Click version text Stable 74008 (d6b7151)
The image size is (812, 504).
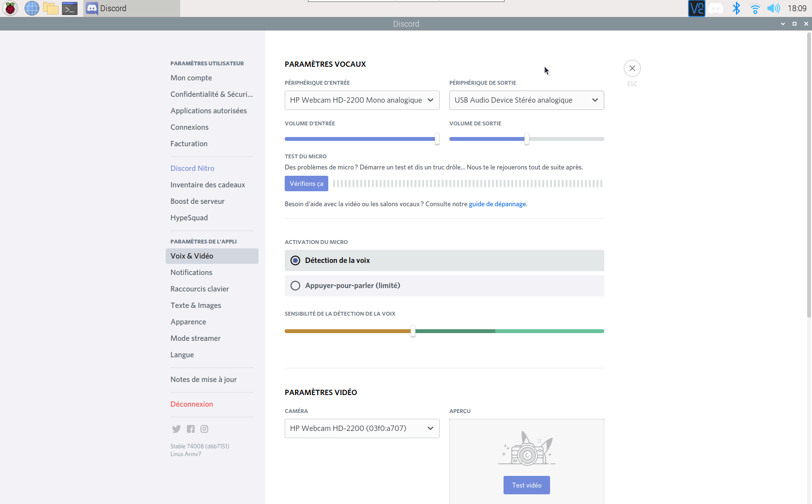pyautogui.click(x=200, y=446)
